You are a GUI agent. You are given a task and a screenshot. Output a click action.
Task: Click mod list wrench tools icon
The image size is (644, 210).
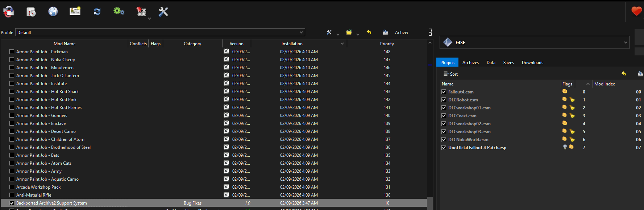coord(329,32)
